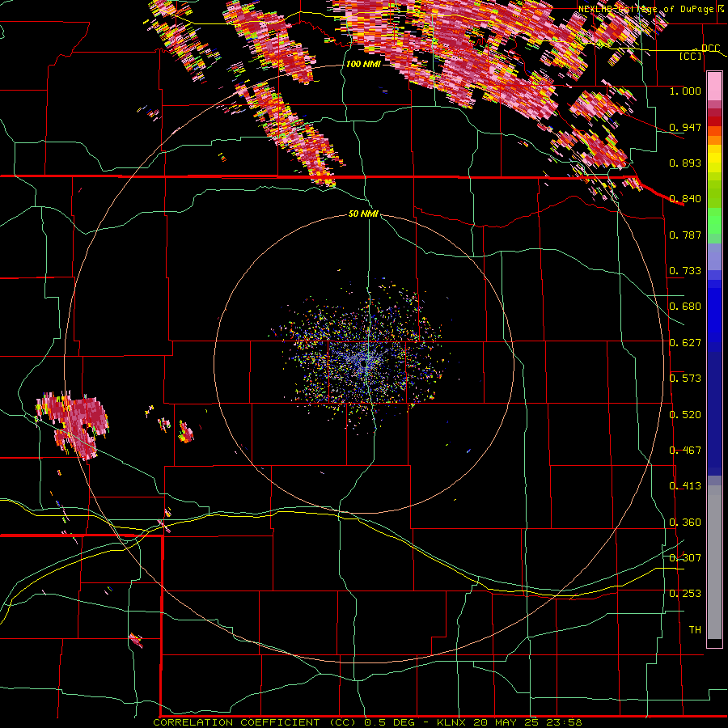Click the pink echo cluster west of radar
This screenshot has width=728, height=728.
(74, 425)
